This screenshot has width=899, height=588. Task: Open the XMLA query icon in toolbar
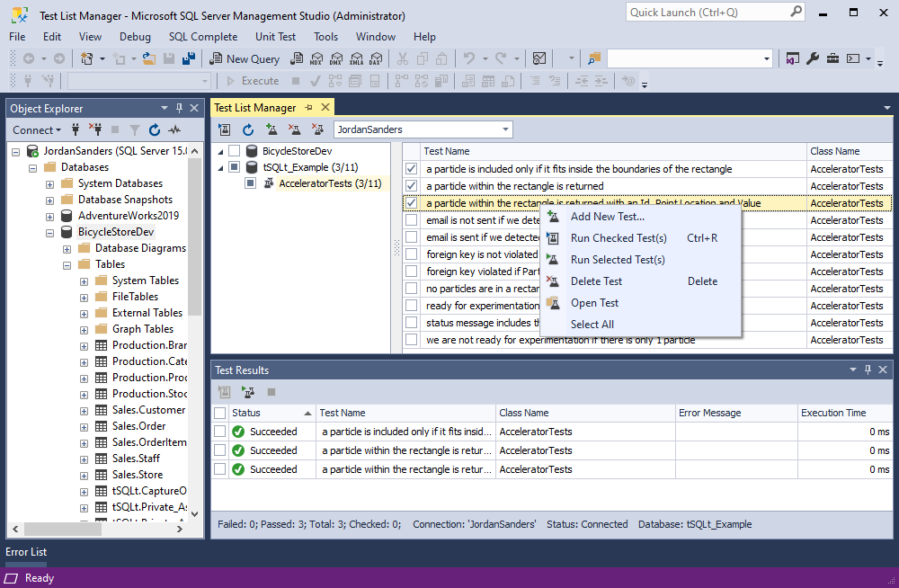pos(356,58)
